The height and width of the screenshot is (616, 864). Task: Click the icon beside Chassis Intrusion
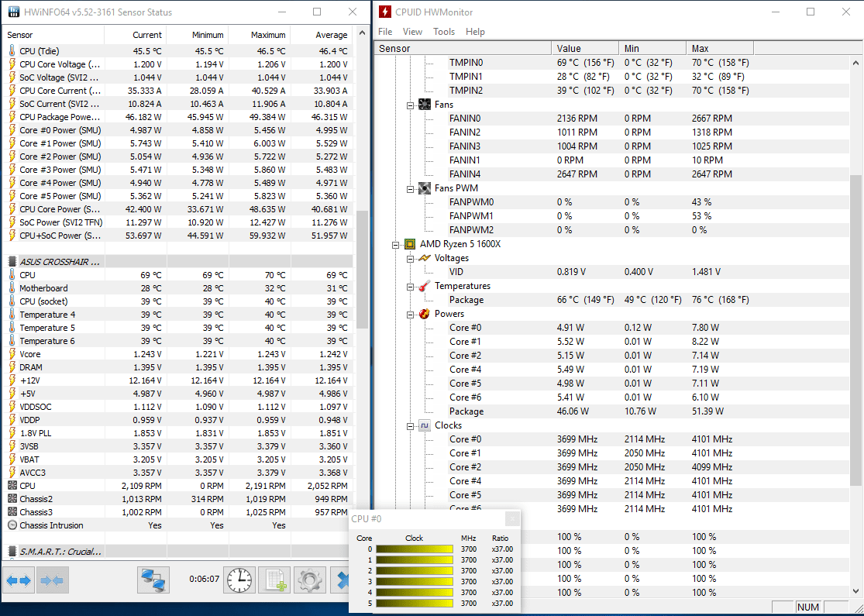12,525
